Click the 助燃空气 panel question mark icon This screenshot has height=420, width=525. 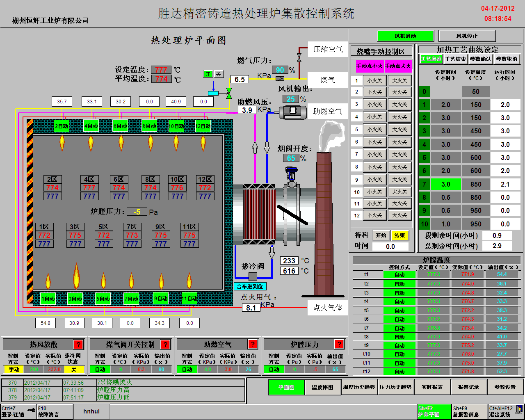253,345
